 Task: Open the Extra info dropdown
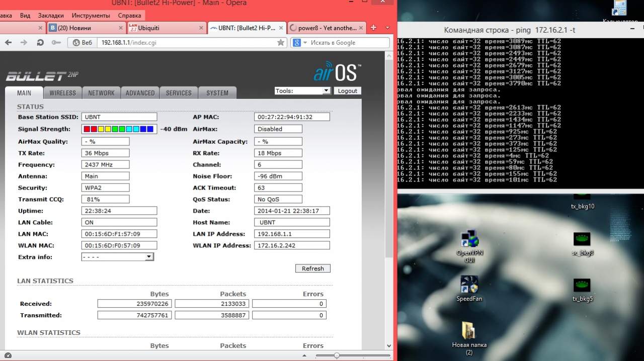(x=148, y=257)
